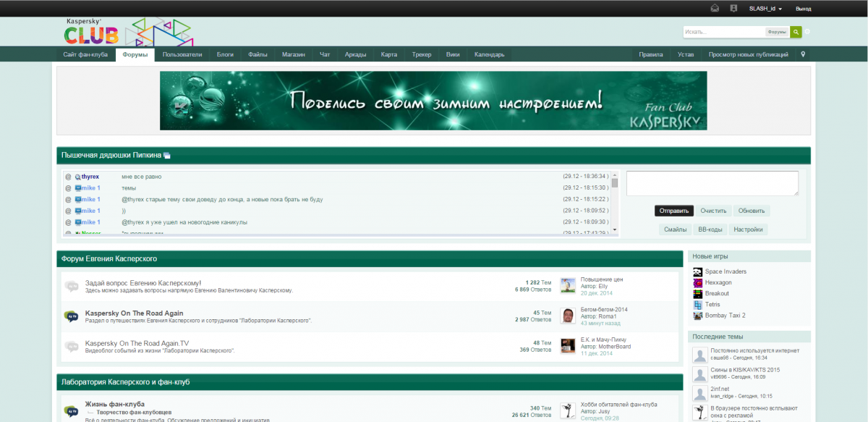
Task: Click the Обновить button
Action: 752,211
